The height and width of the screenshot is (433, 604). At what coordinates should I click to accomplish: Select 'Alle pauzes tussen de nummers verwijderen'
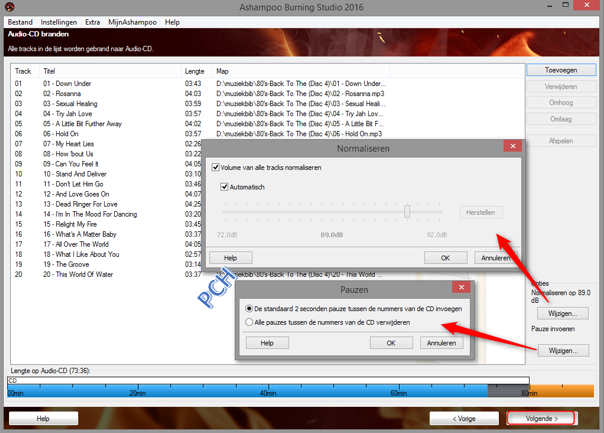coord(249,322)
